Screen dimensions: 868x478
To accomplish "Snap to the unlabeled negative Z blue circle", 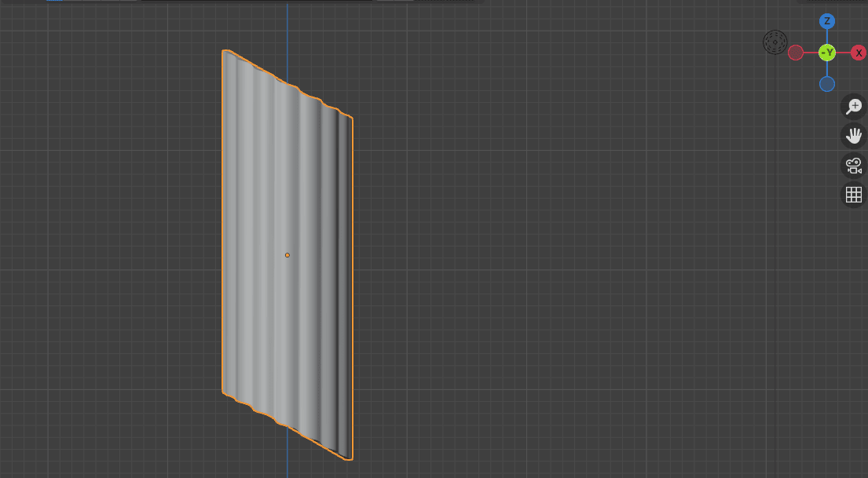I will click(x=826, y=84).
